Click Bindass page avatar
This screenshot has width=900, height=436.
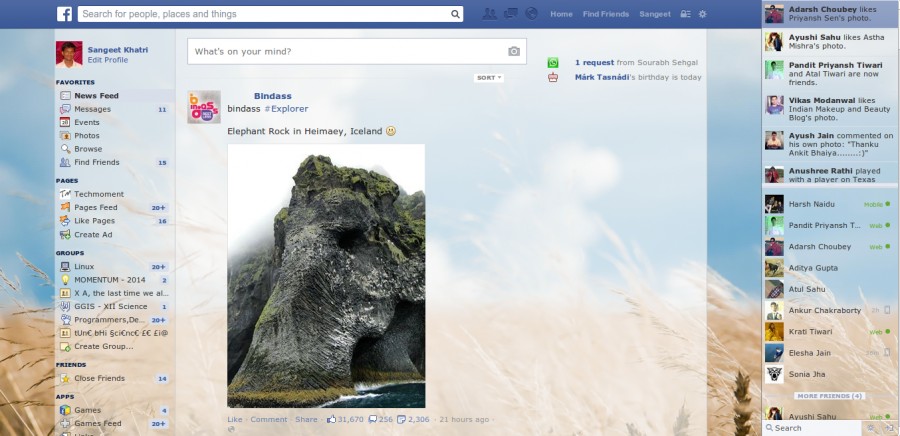click(x=204, y=107)
